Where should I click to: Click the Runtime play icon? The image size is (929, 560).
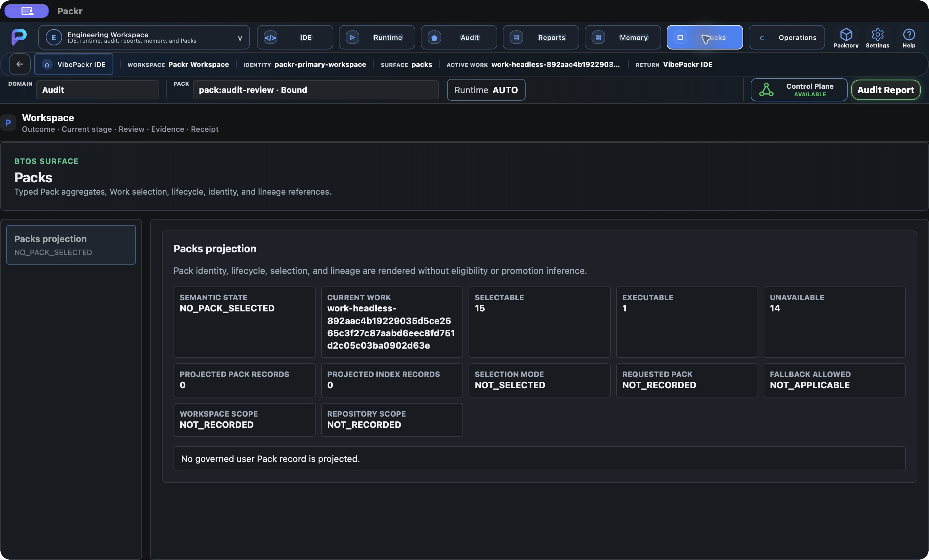(352, 37)
